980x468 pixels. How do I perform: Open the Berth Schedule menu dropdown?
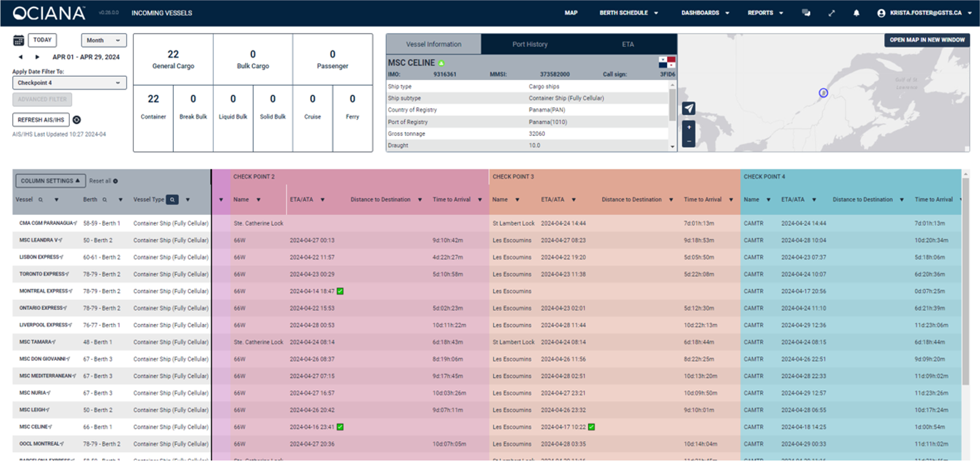click(629, 13)
